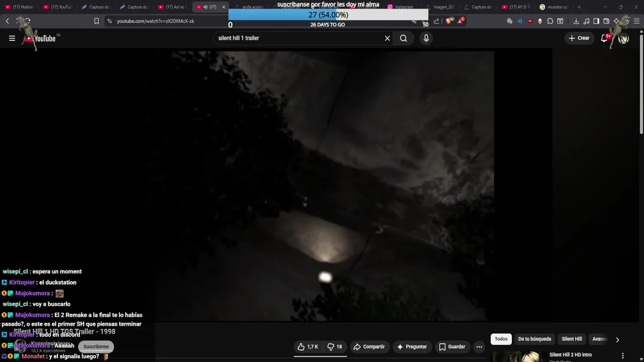Click the Compartir share button
This screenshot has width=644, height=362.
pos(369,347)
